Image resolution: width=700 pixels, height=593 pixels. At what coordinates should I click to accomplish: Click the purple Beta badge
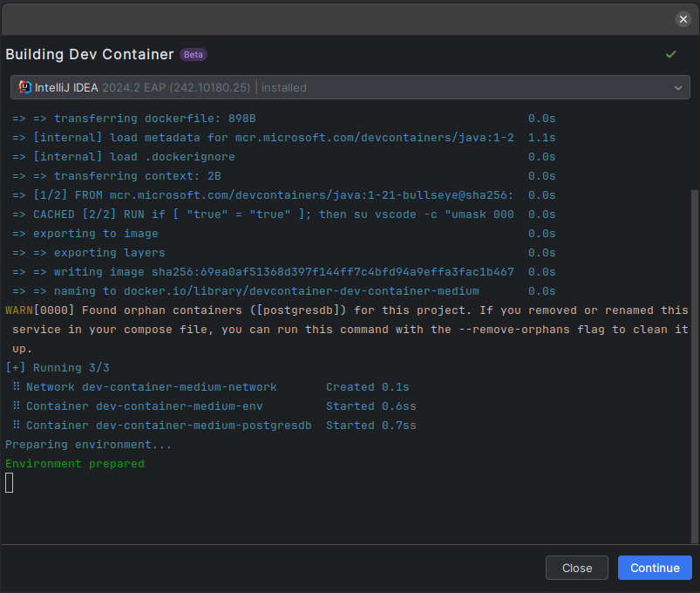[x=194, y=54]
